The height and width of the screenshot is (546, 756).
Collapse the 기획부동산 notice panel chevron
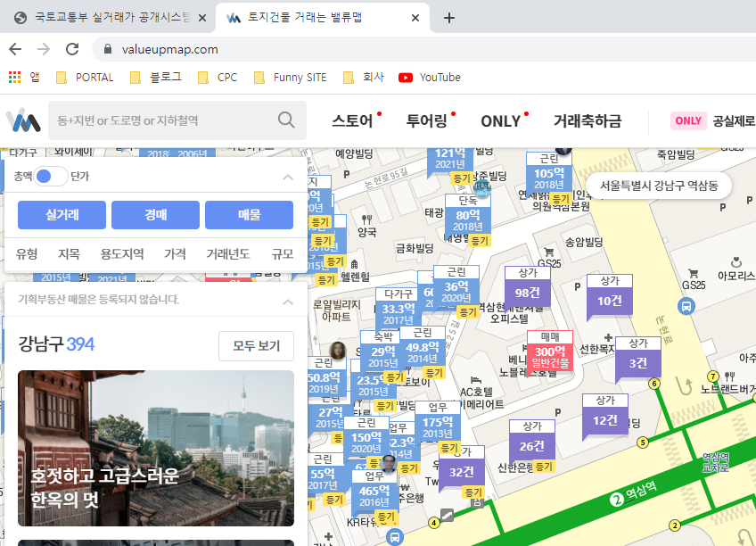[288, 302]
